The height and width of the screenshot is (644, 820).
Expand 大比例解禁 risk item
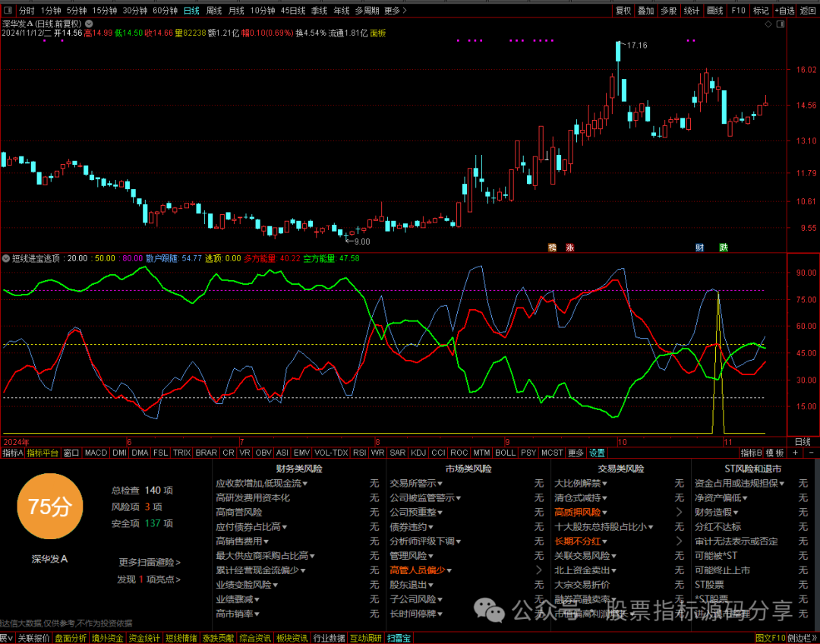pos(581,484)
